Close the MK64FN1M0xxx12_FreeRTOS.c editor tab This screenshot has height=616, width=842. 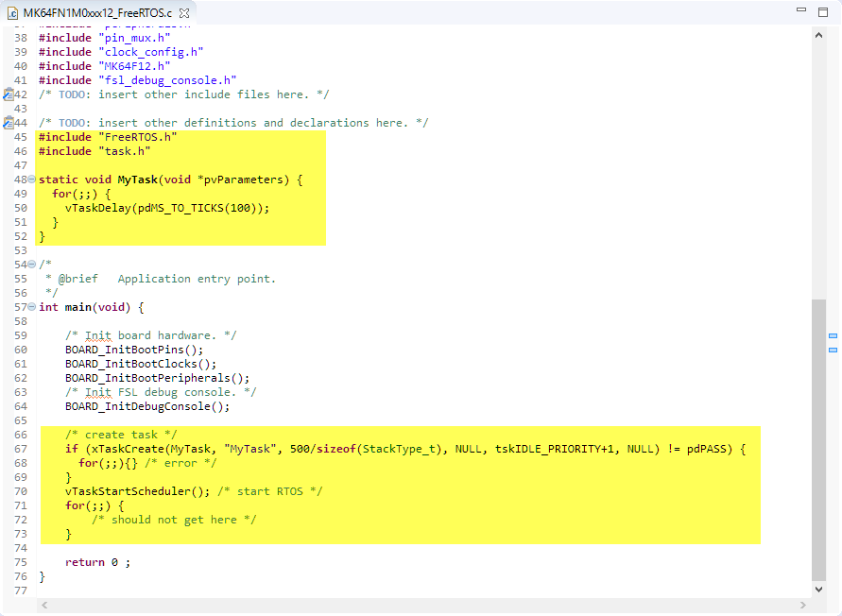(x=184, y=13)
